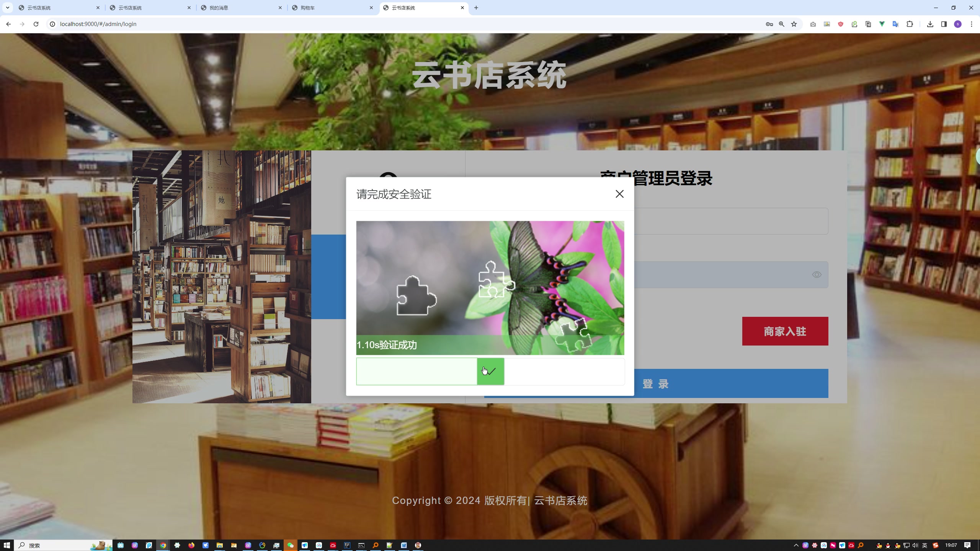Open the network status tray icon
980x551 pixels.
coord(906,545)
